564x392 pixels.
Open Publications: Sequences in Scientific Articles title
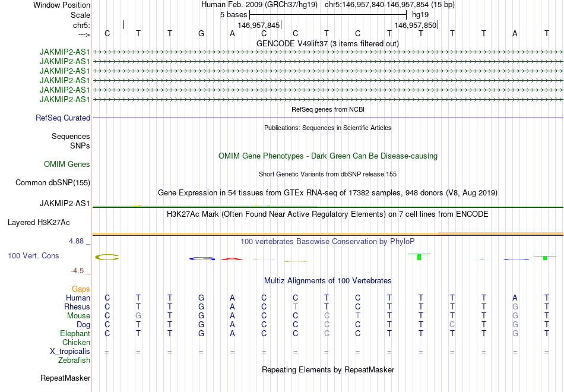tap(328, 128)
